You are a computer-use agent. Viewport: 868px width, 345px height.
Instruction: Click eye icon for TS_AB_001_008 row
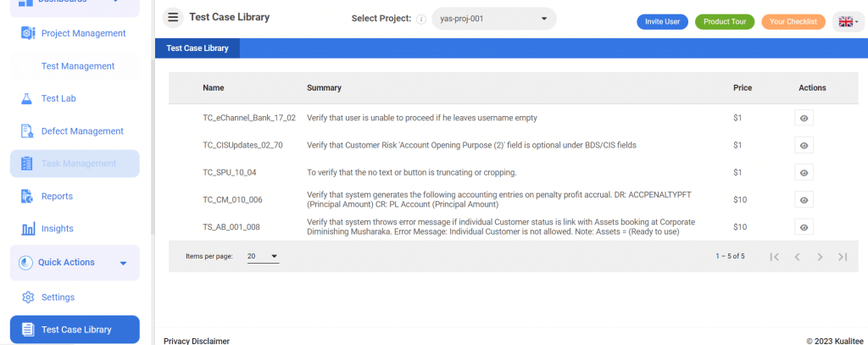[x=804, y=226]
